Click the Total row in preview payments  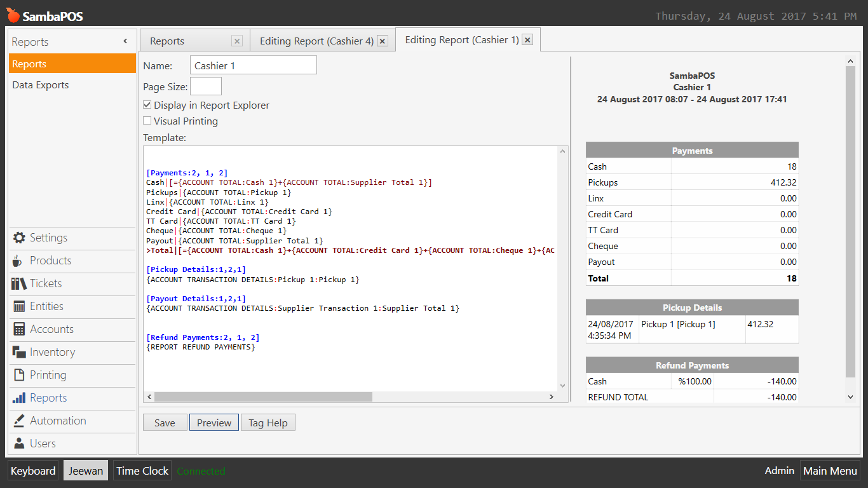692,278
